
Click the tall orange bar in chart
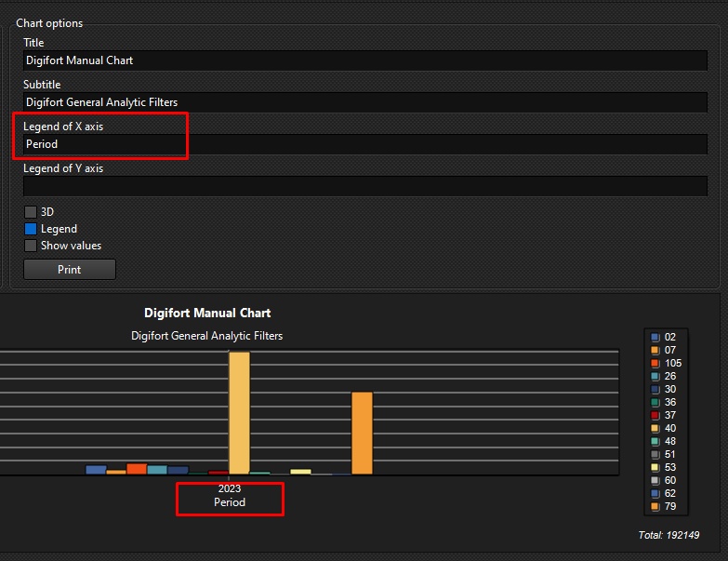tap(363, 433)
